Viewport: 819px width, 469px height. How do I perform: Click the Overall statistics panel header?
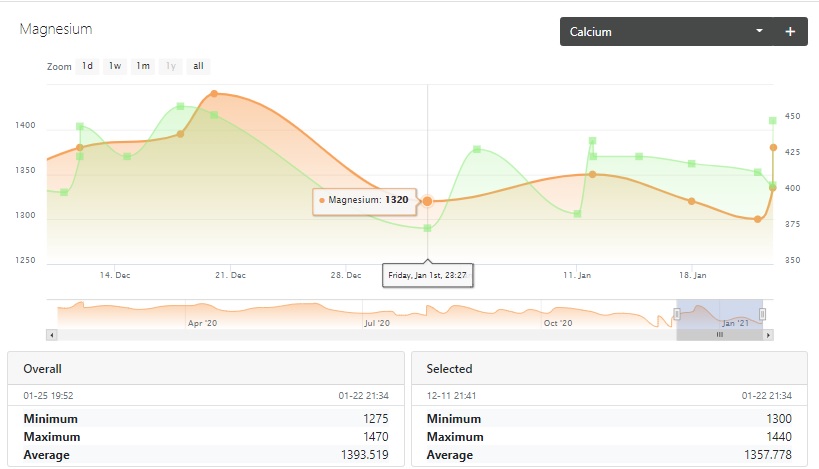[x=206, y=368]
